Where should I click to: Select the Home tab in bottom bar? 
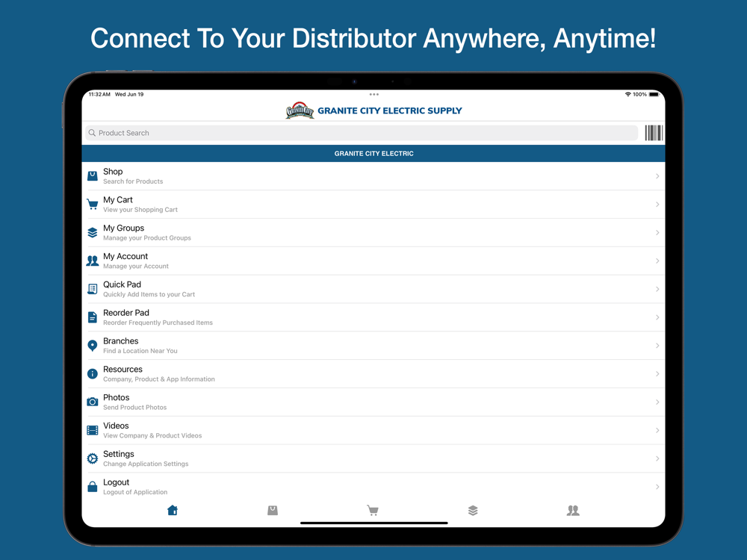pos(173,511)
